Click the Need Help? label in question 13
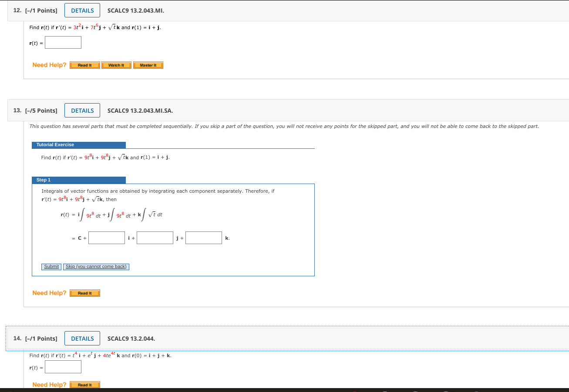The width and height of the screenshot is (569, 392). pyautogui.click(x=49, y=293)
